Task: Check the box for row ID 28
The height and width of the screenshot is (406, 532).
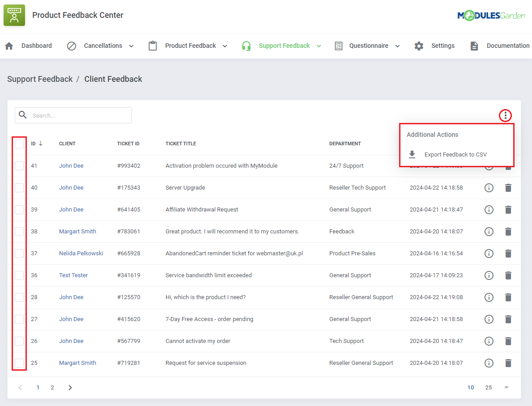Action: pos(19,297)
